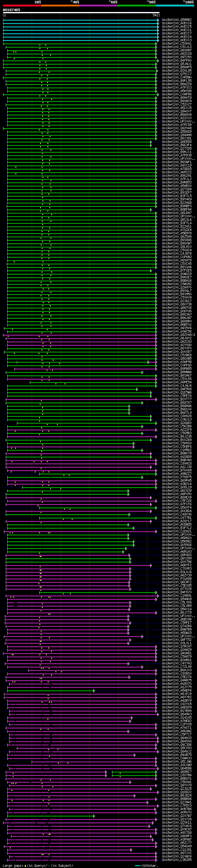Viewport: 197px width, 868px height.
Task: Open hit UniRef100_A0EXI6
Action: (176, 23)
